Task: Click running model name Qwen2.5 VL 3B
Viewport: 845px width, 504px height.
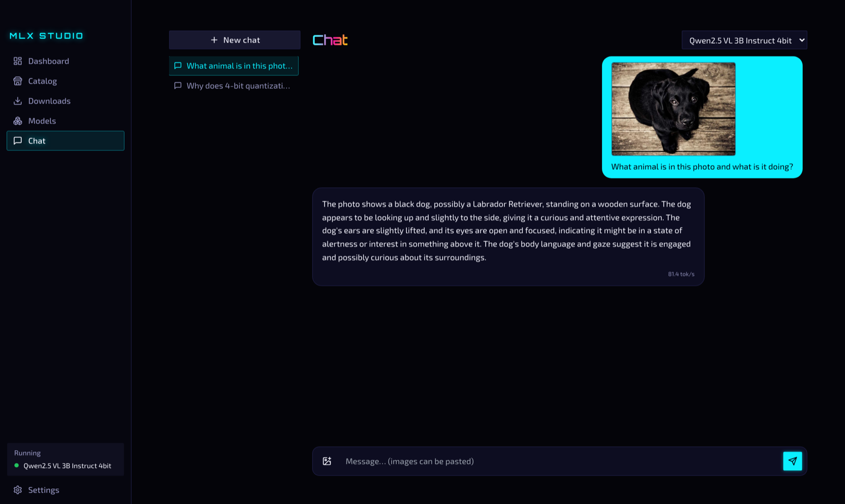Action: (x=67, y=465)
